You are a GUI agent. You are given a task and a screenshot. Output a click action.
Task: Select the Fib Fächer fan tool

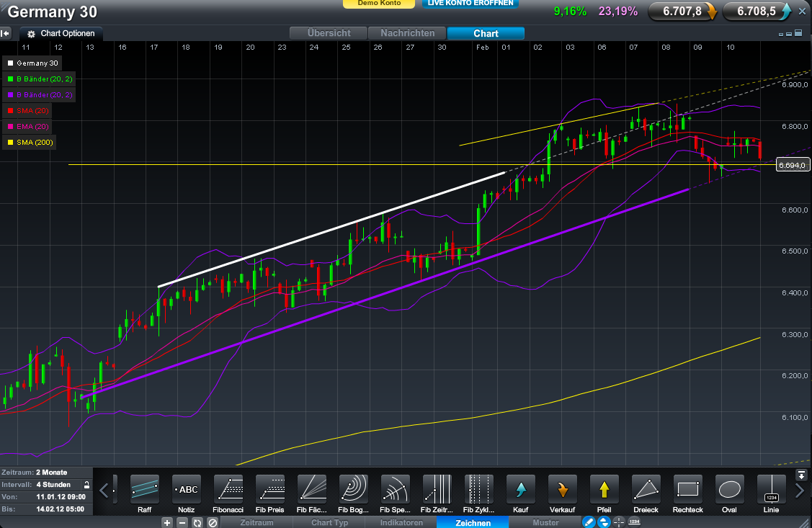click(312, 494)
